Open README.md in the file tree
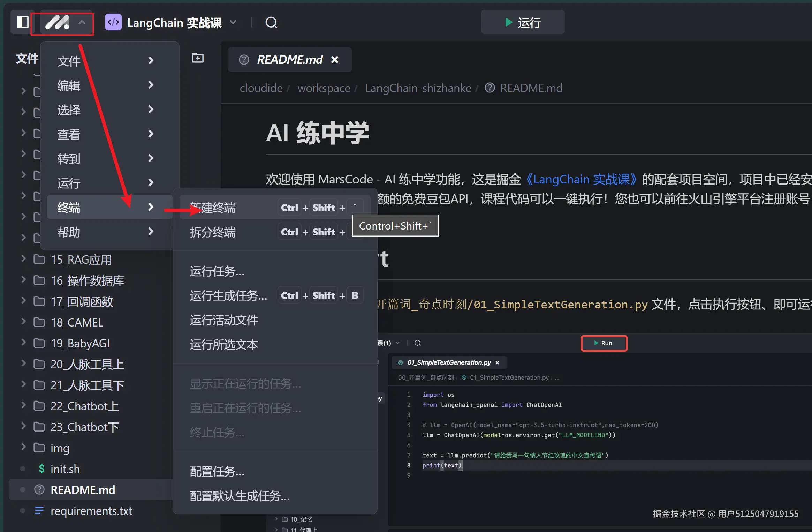 (83, 490)
